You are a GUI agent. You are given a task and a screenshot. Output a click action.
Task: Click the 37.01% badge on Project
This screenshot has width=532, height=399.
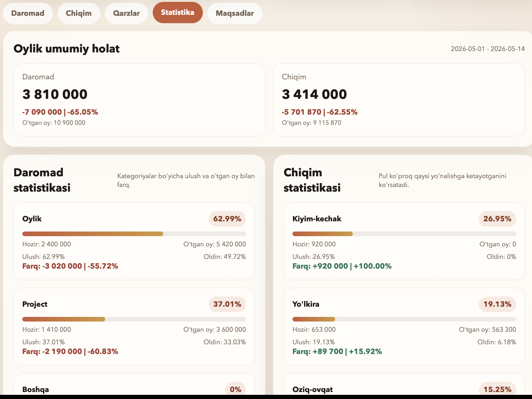tap(227, 304)
